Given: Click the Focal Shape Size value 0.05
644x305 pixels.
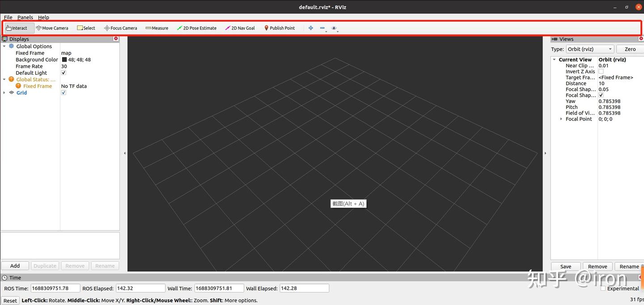Looking at the screenshot, I should pyautogui.click(x=604, y=89).
